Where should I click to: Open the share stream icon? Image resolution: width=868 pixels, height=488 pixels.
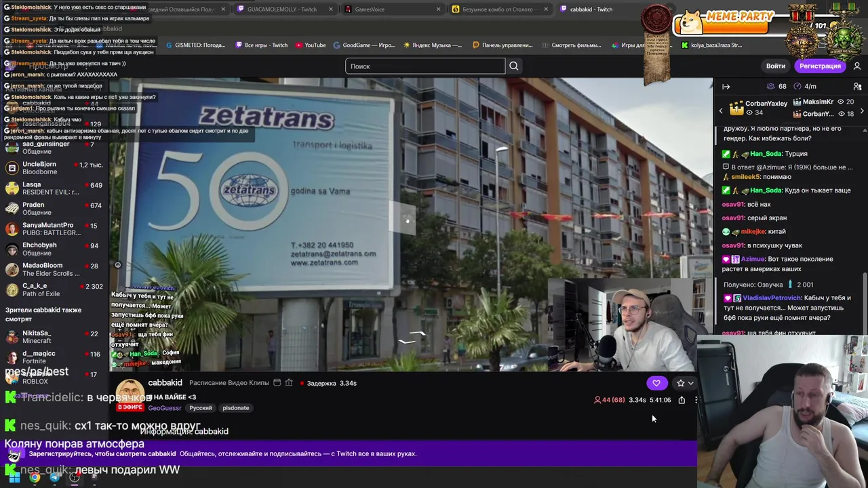click(x=682, y=400)
